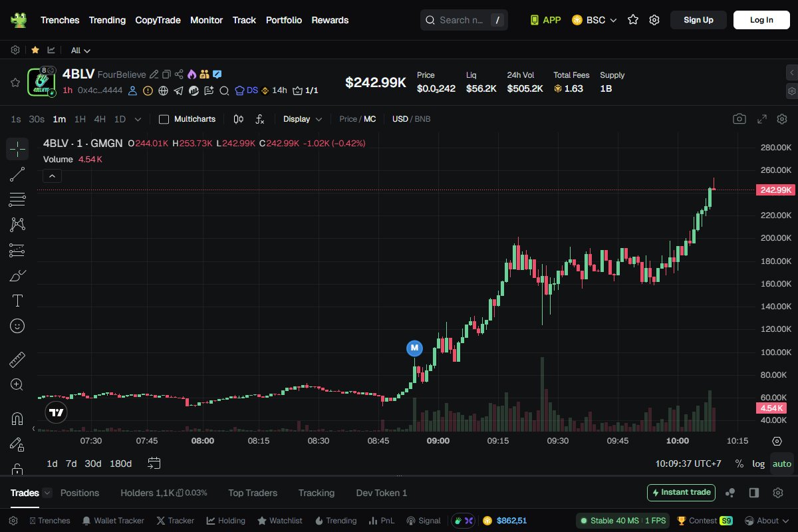Expand chart to fullscreen
This screenshot has width=798, height=532.
[762, 119]
